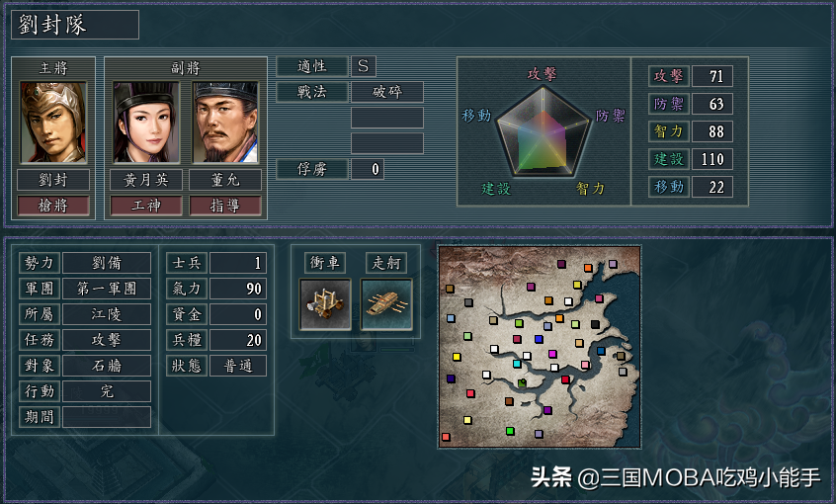Click the 建設 stat label
Image resolution: width=836 pixels, height=504 pixels.
pos(669,159)
